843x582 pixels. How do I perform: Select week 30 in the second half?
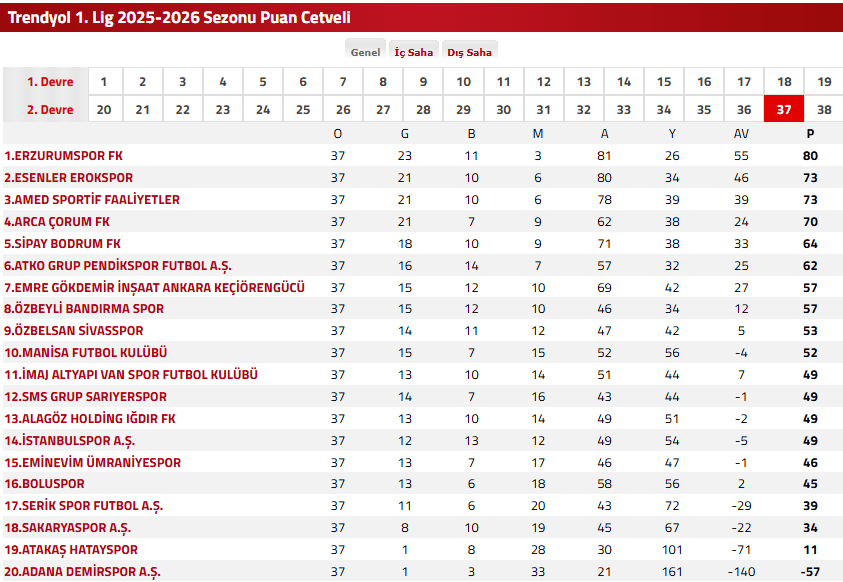point(503,110)
